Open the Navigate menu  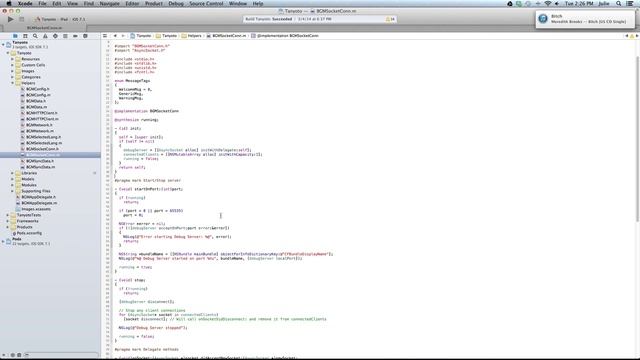[x=110, y=3]
